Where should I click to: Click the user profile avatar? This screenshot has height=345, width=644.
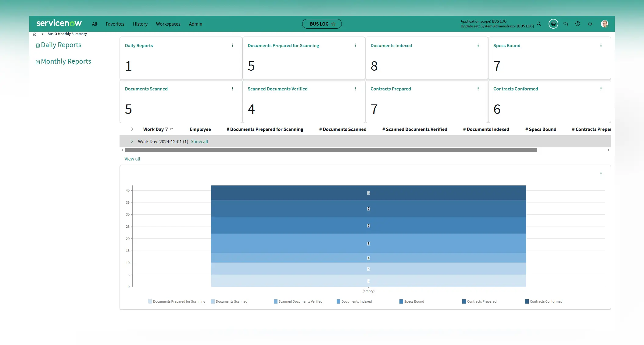pos(604,24)
